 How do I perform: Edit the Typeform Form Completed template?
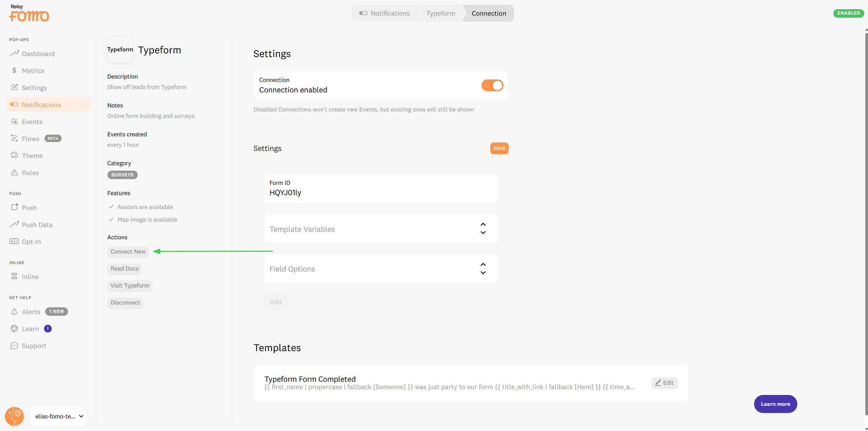(664, 383)
